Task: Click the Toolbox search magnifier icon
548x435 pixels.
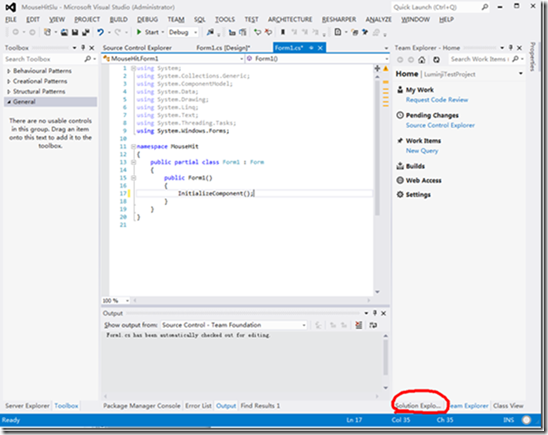Action: point(88,59)
